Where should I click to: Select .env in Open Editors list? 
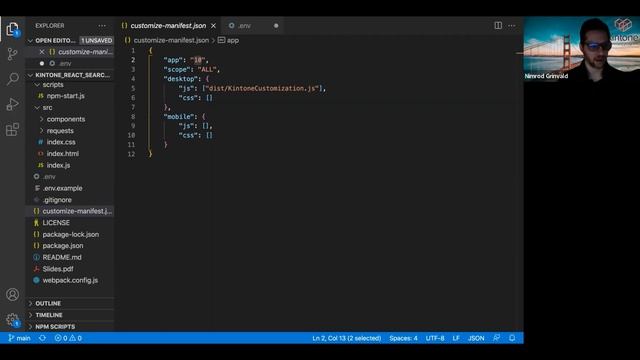pos(64,64)
